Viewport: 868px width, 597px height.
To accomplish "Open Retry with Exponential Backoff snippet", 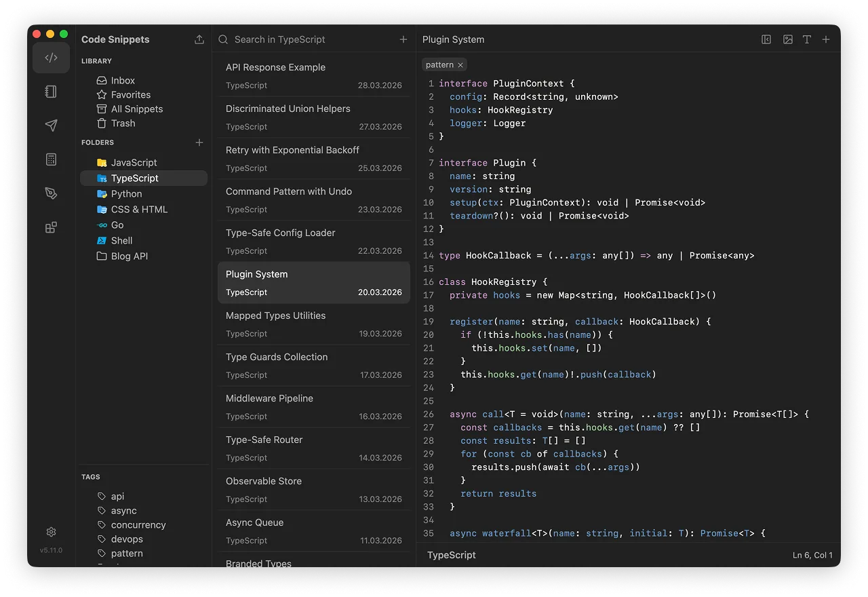I will coord(314,159).
